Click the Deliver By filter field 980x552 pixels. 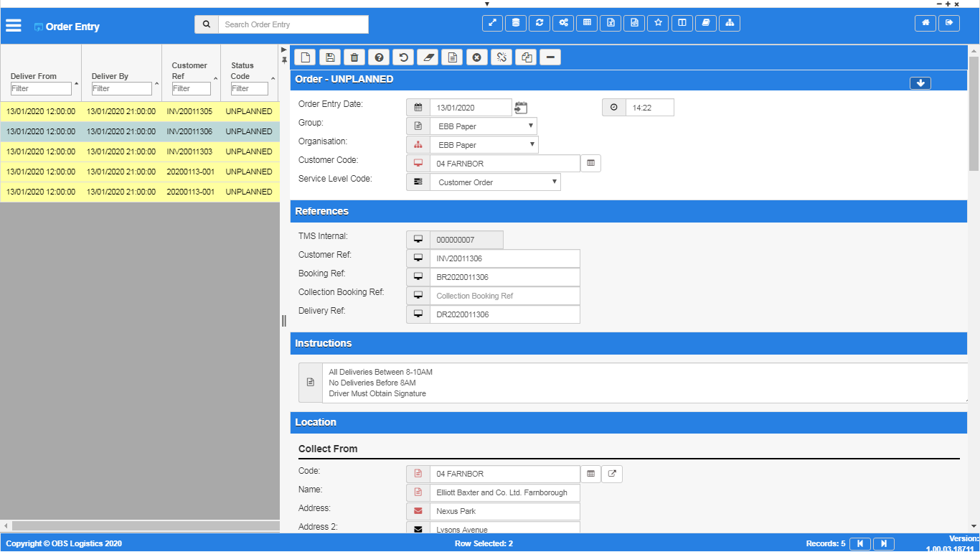tap(122, 88)
